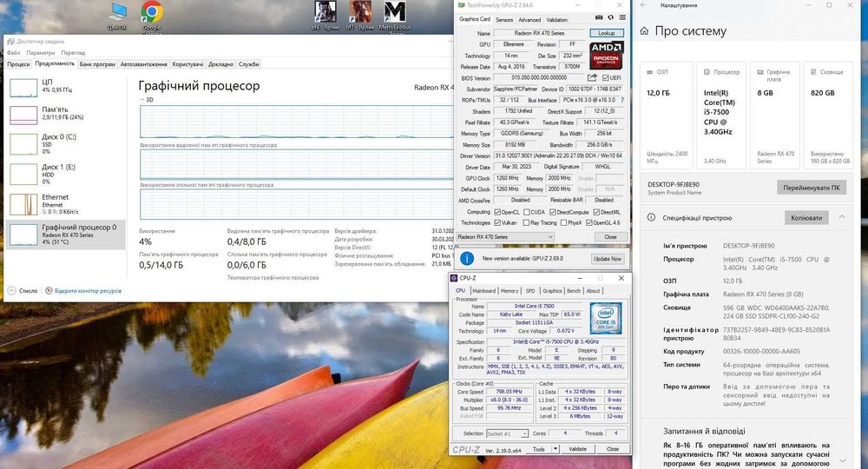Viewport: 868px width, 469px height.
Task: Toggle the DirectML checkbox
Action: tap(596, 212)
